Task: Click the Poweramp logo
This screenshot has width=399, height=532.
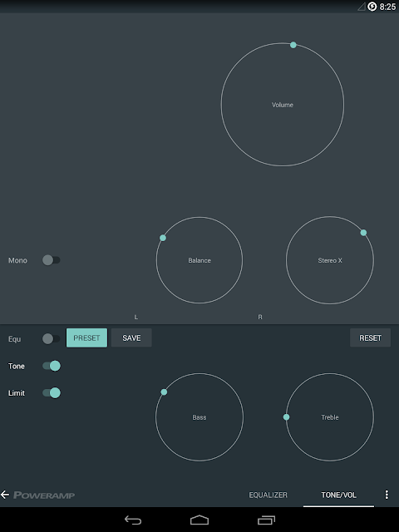Action: click(x=44, y=495)
